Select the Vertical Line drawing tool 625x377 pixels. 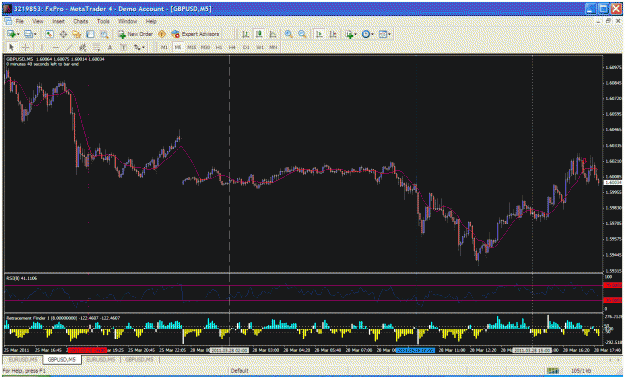(x=41, y=47)
